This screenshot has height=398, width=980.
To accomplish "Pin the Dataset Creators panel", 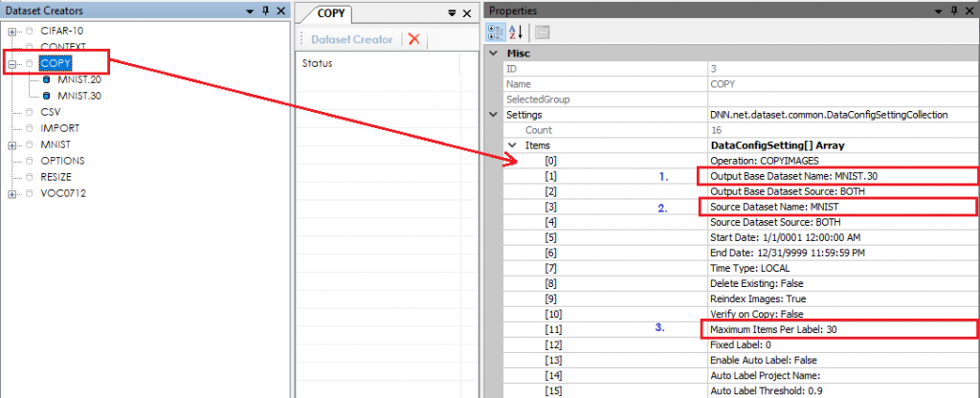I will click(265, 10).
